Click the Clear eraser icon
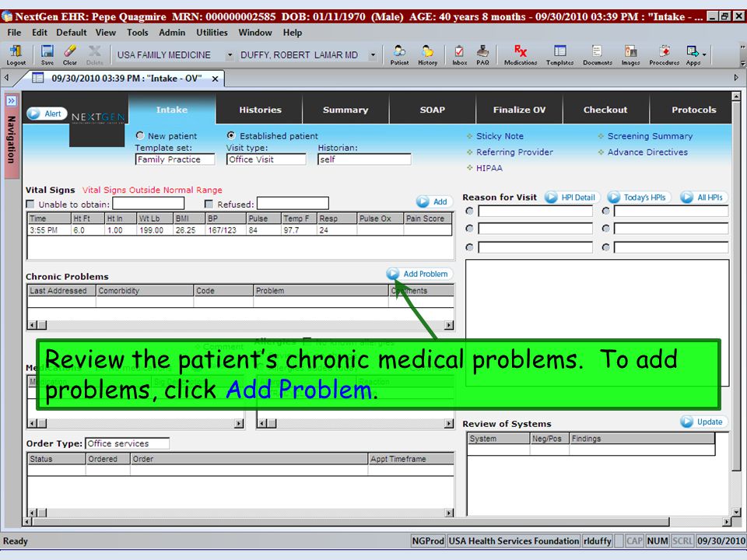 [x=70, y=54]
